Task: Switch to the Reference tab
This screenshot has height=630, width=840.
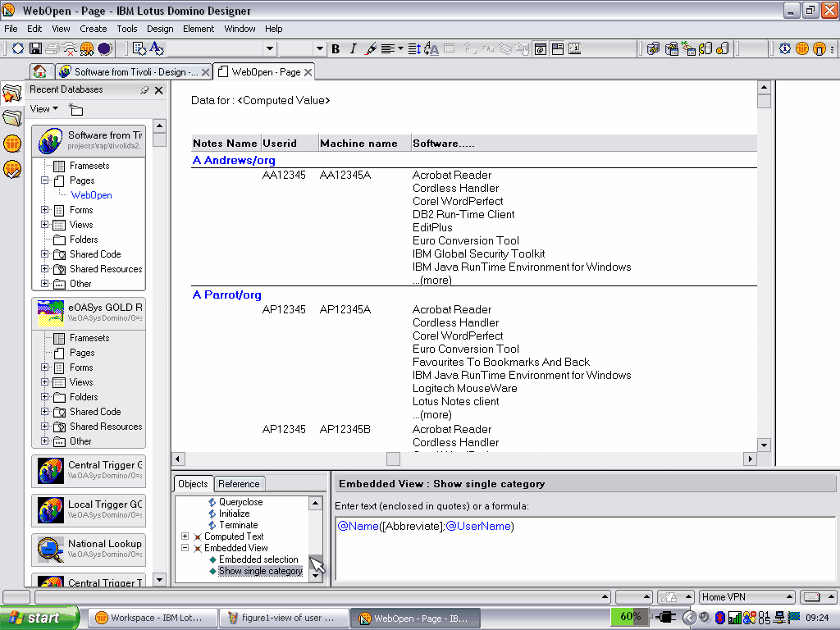Action: [239, 484]
